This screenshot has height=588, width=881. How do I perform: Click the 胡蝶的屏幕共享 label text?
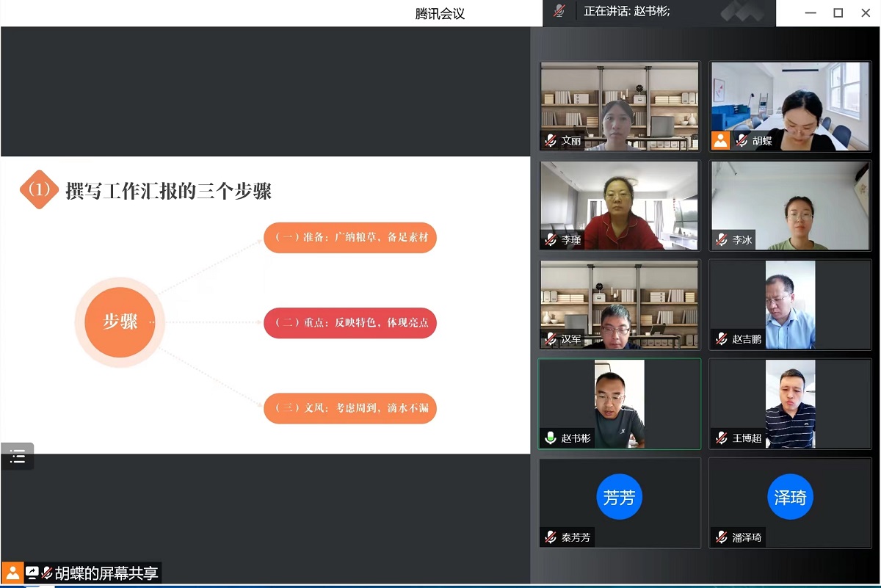pyautogui.click(x=106, y=573)
